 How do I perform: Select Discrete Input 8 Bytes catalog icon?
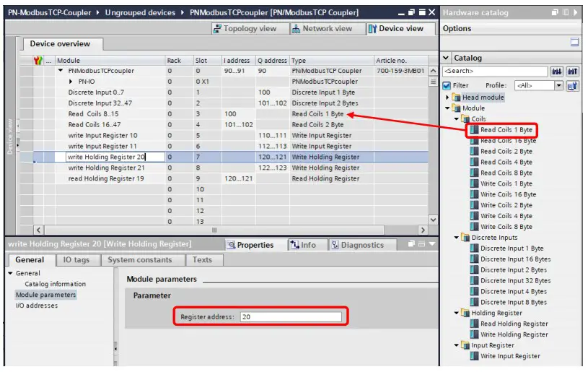474,302
